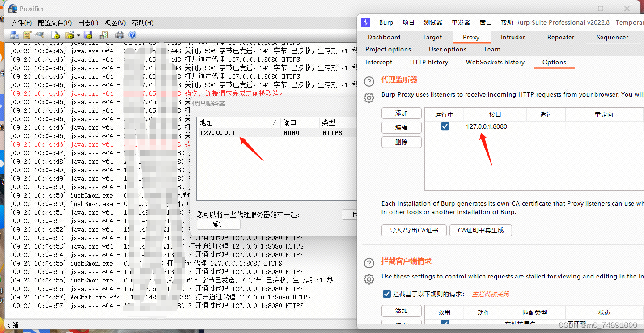The width and height of the screenshot is (644, 333).
Task: Open help icon beside 拦截客户端请求 heading
Action: 369,263
